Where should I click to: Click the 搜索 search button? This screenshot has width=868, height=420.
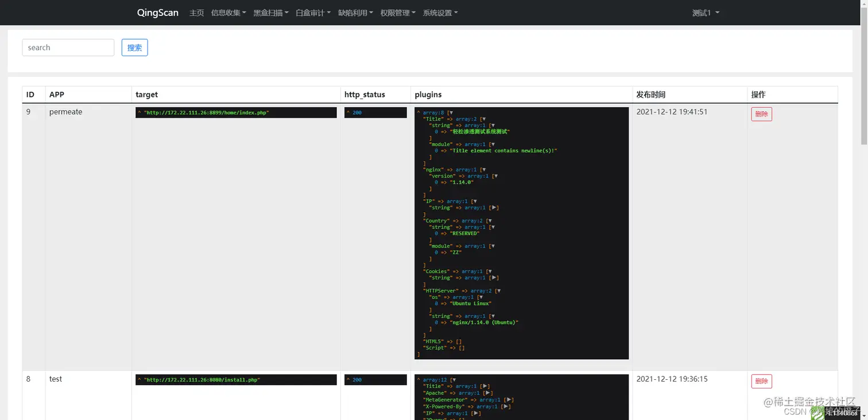(135, 48)
